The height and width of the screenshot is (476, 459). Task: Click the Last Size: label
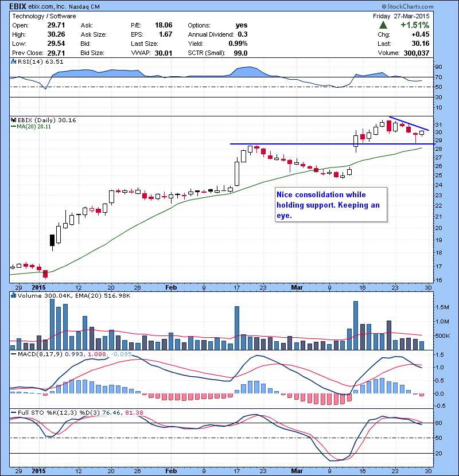(x=145, y=44)
